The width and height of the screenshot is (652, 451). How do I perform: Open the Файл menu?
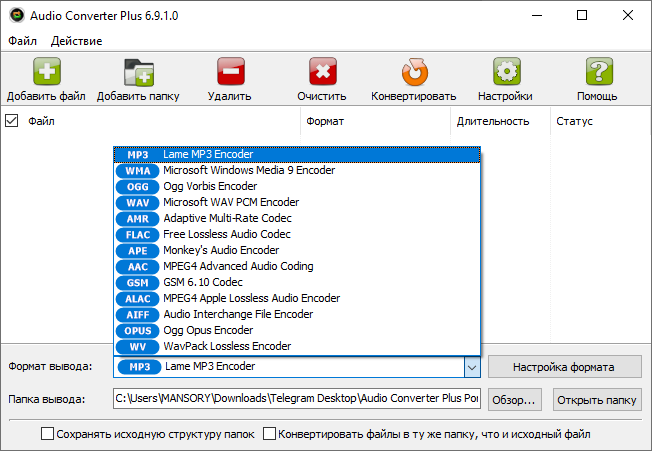pos(22,41)
